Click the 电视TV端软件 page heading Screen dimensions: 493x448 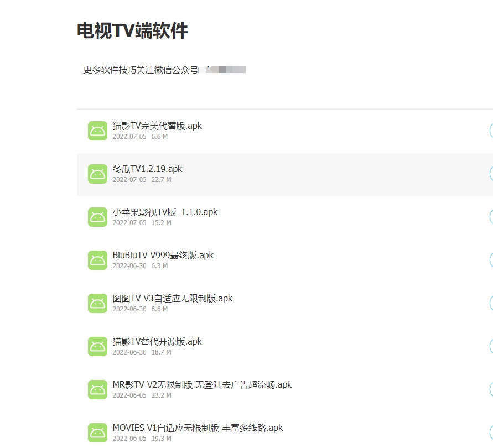tap(133, 31)
